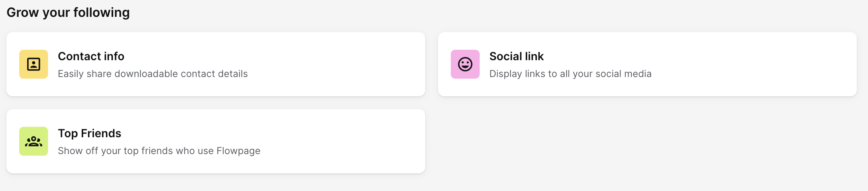Click the three-people glyph in green square
Image resolution: width=868 pixels, height=191 pixels.
[34, 141]
